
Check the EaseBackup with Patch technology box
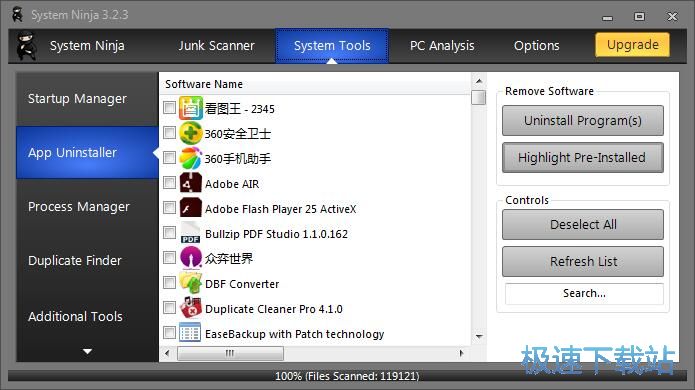coord(169,332)
